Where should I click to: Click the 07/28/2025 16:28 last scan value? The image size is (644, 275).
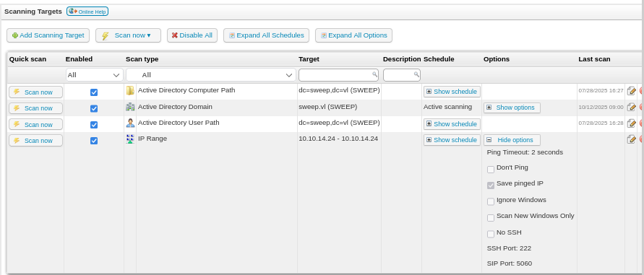pos(601,123)
